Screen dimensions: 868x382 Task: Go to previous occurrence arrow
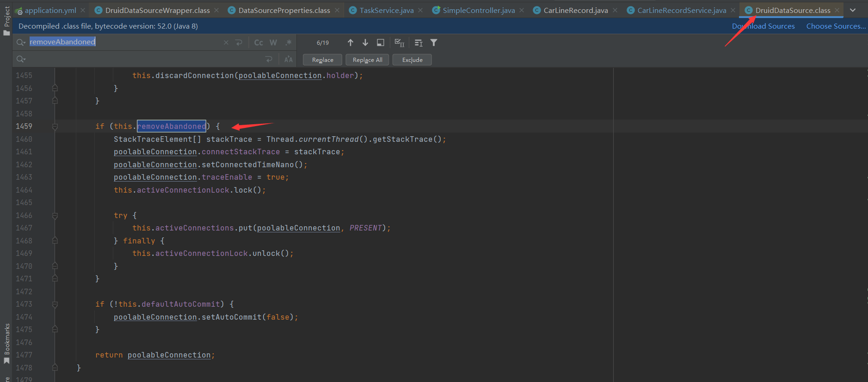(x=351, y=42)
